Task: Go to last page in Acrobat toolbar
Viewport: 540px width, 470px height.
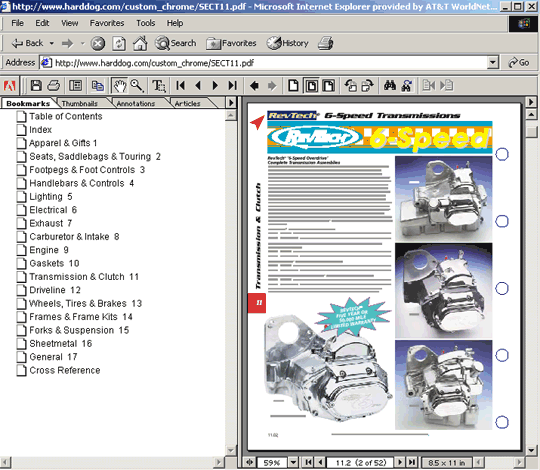Action: (233, 85)
